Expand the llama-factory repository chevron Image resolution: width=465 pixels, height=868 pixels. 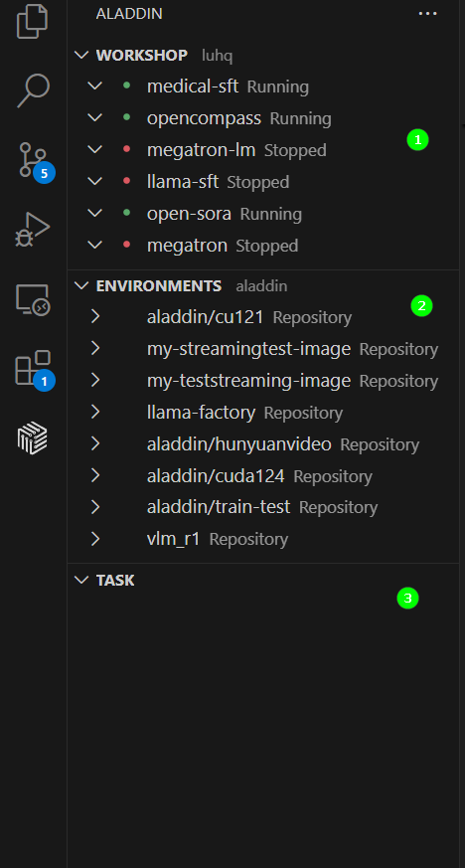[95, 412]
